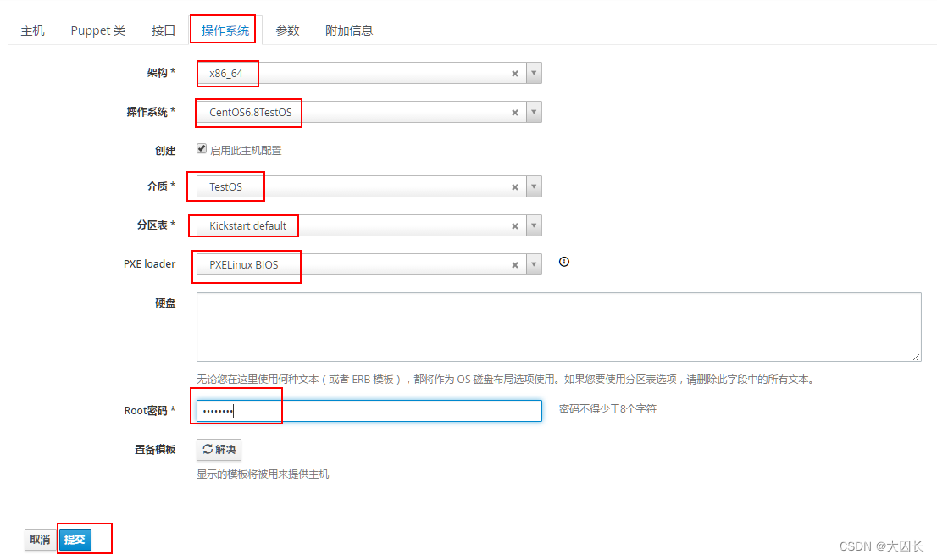Focus the 硬盘 text area
The width and height of the screenshot is (937, 560).
coord(559,327)
